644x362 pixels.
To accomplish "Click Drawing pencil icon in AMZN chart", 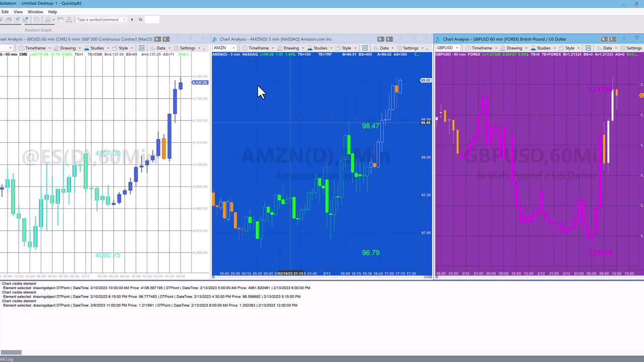I will [279, 48].
